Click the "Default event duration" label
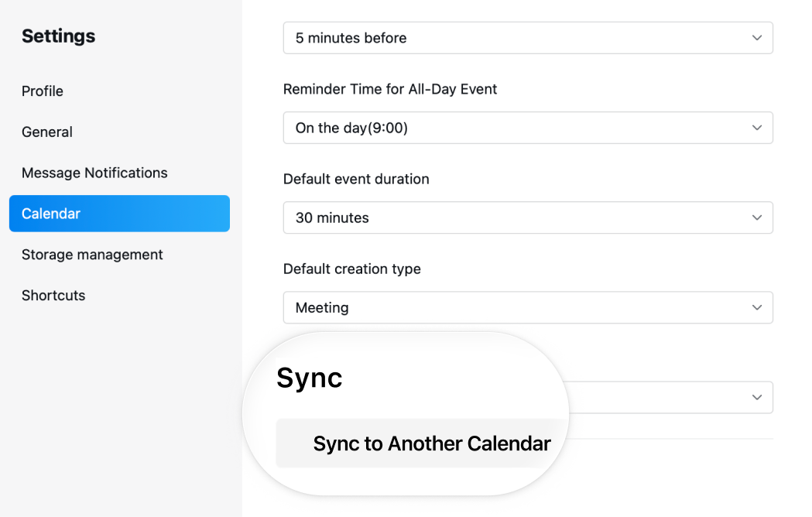812x517 pixels. click(356, 179)
